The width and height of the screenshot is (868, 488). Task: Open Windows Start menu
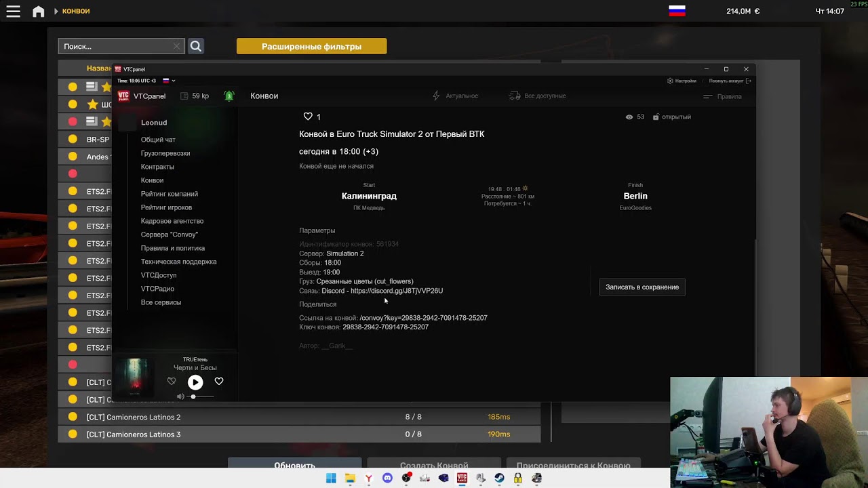click(x=331, y=479)
